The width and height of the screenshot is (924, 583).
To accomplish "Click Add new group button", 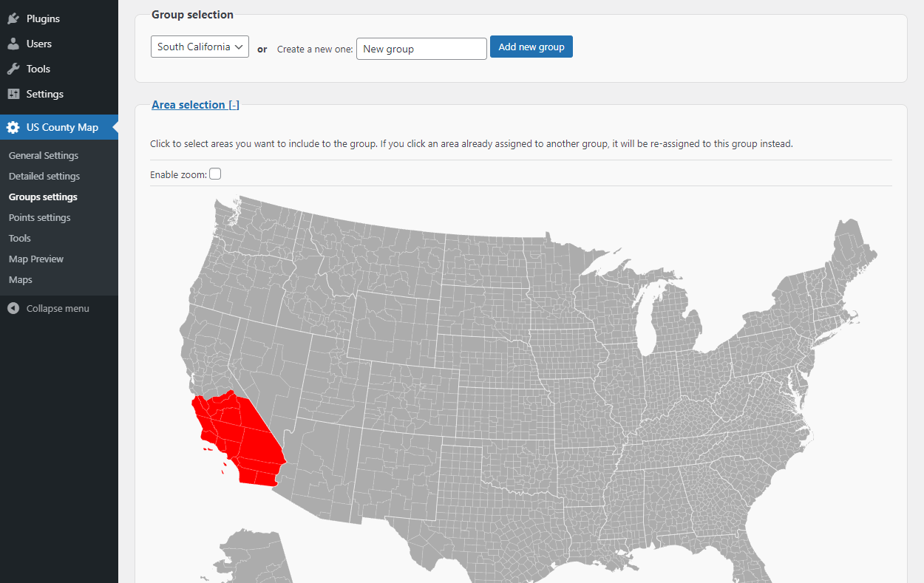I will [x=531, y=47].
